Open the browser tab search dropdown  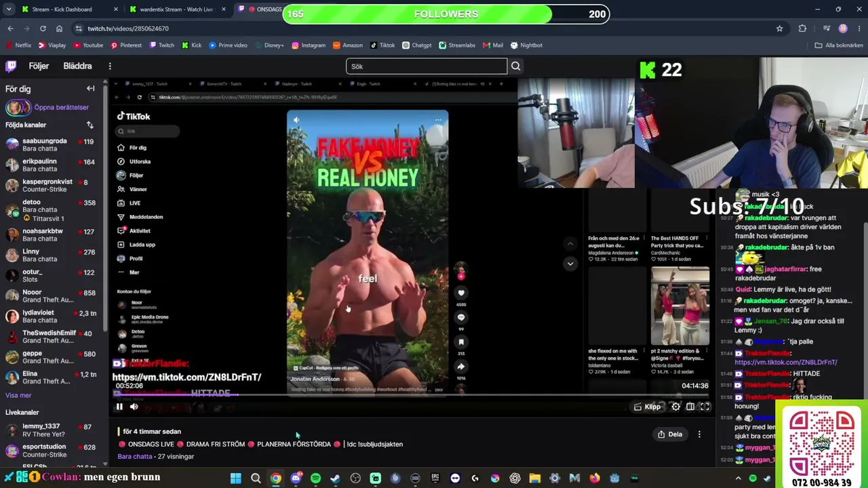8,9
